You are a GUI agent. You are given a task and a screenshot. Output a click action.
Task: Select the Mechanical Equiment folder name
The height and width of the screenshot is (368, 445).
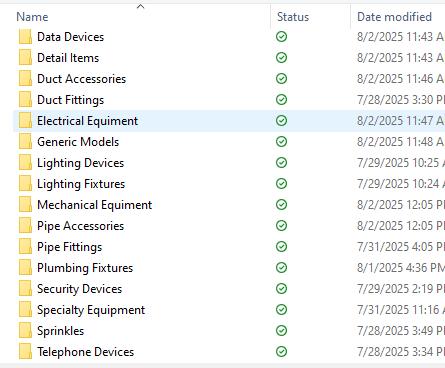pyautogui.click(x=95, y=205)
